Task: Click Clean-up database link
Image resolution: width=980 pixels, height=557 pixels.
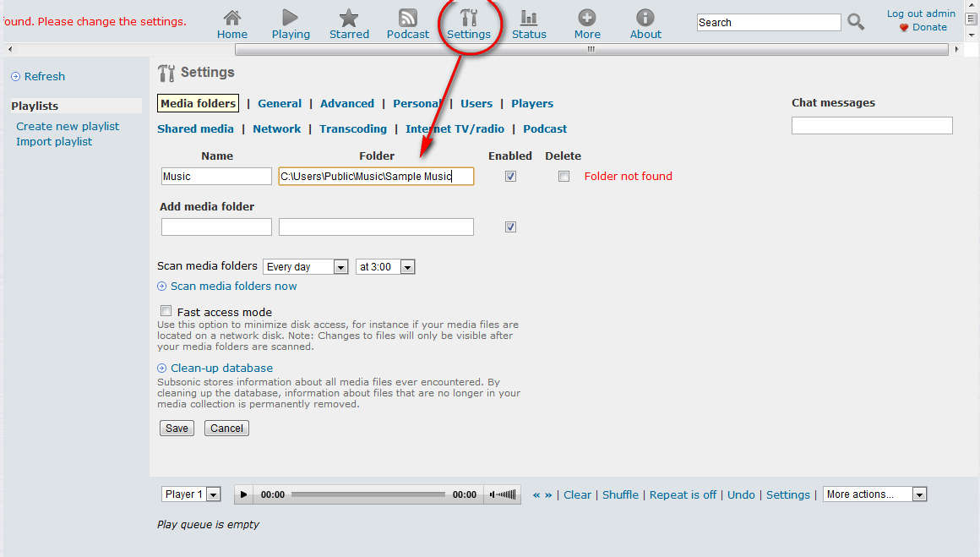Action: 222,369
